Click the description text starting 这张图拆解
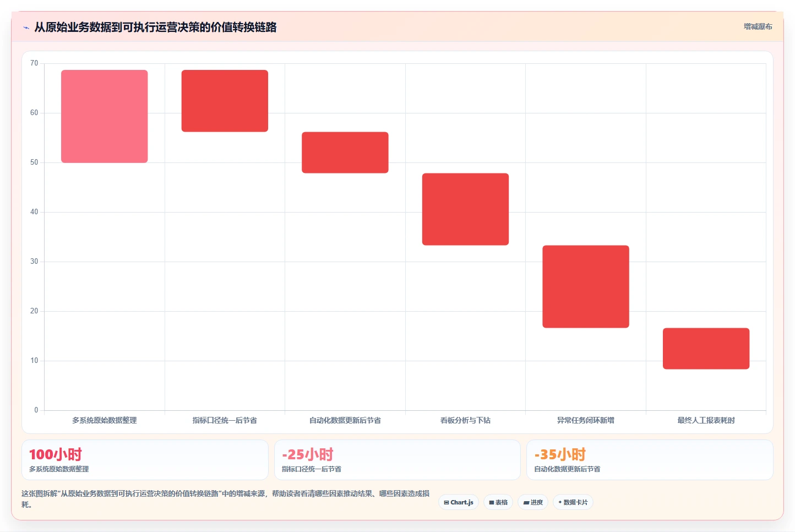The image size is (795, 532). (225, 499)
